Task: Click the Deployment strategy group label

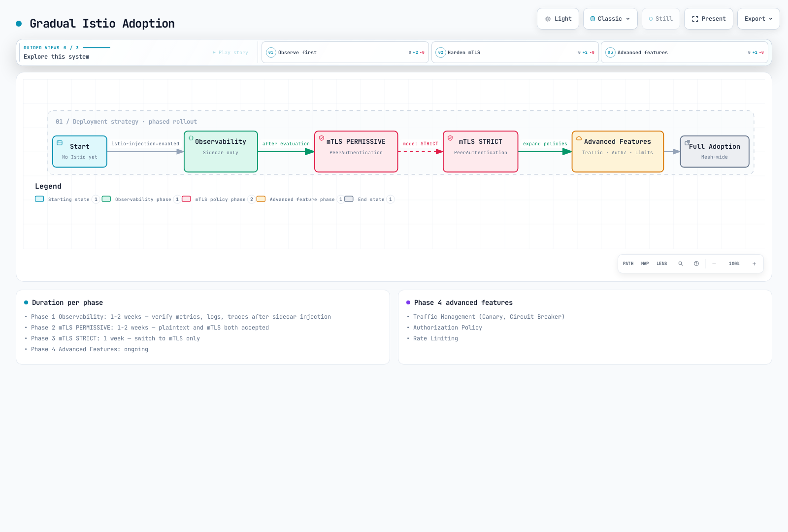Action: (126, 122)
